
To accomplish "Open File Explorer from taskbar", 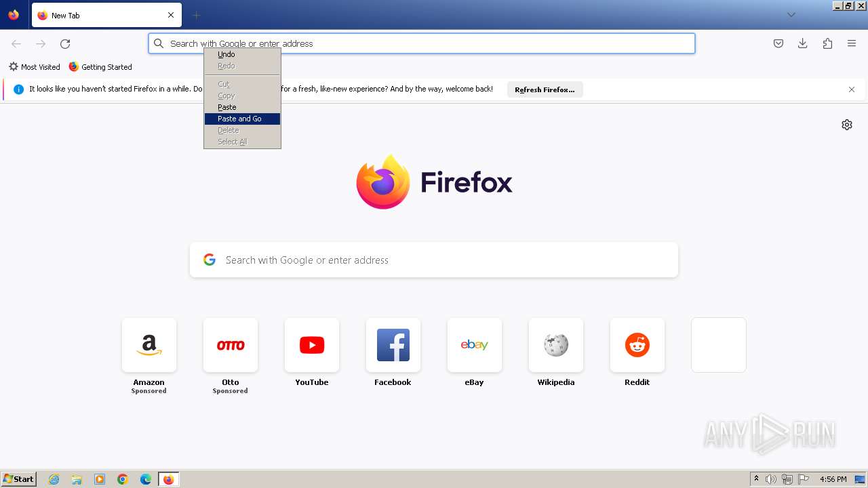I will point(77,479).
